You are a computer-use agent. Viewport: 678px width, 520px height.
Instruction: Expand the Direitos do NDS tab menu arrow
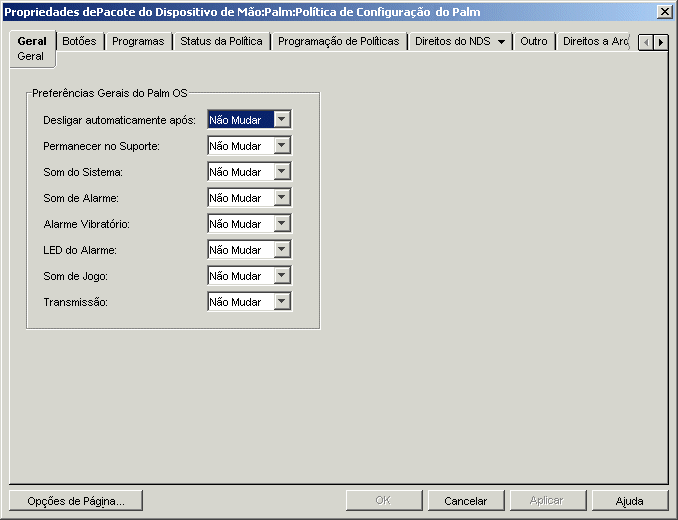[x=502, y=42]
